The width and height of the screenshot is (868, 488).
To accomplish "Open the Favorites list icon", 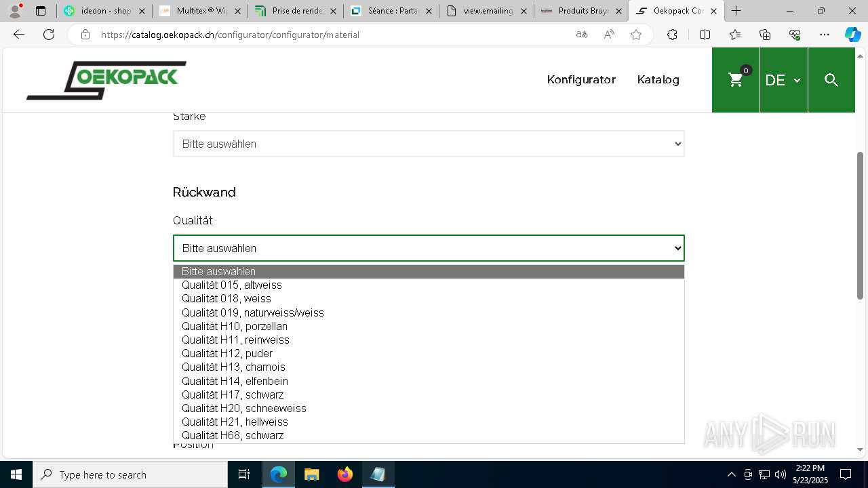I will point(735,35).
